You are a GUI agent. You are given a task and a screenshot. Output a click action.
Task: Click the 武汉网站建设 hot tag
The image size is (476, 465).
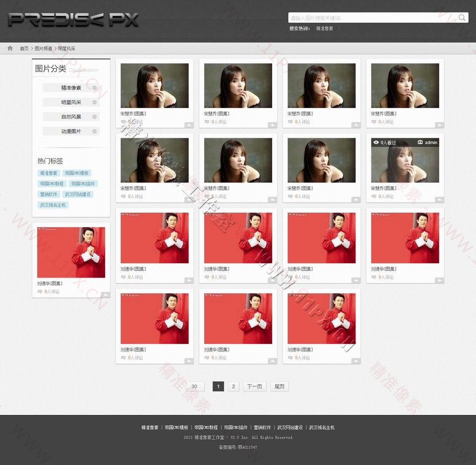point(78,194)
